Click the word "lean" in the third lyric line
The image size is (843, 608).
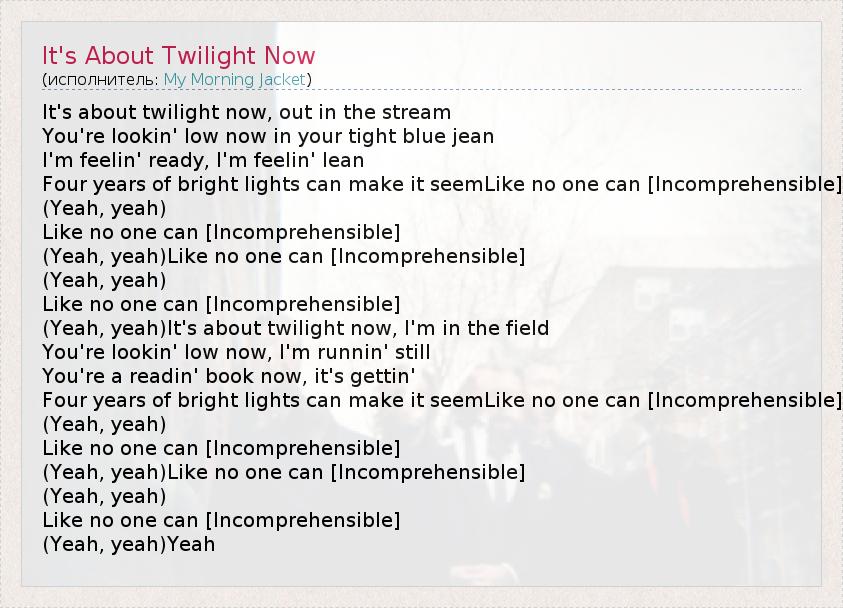[x=342, y=160]
